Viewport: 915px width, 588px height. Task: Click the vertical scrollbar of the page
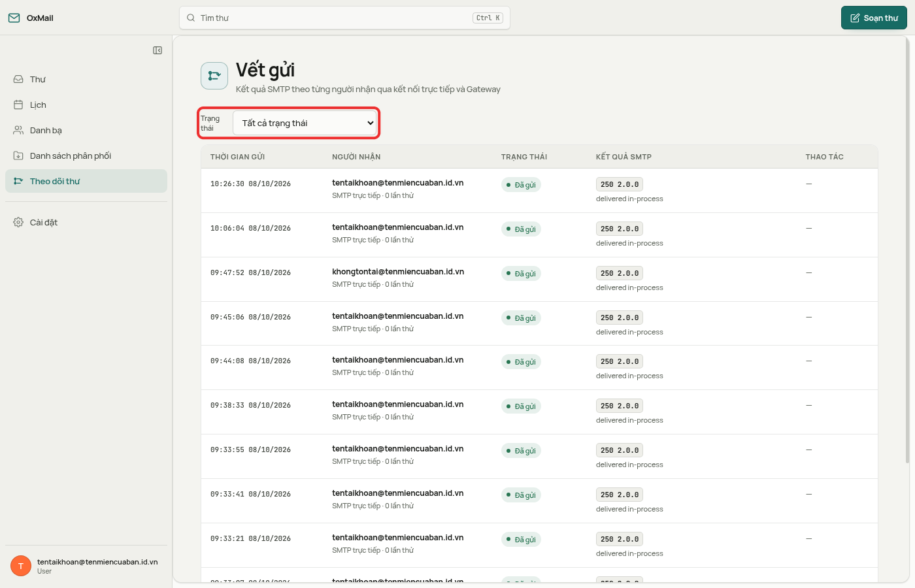(907, 251)
